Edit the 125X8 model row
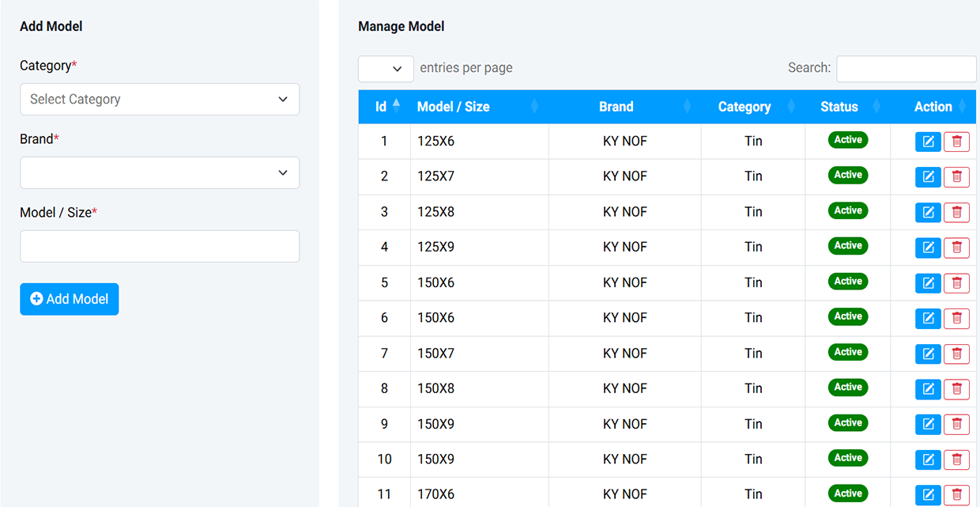This screenshot has height=507, width=980. 928,213
